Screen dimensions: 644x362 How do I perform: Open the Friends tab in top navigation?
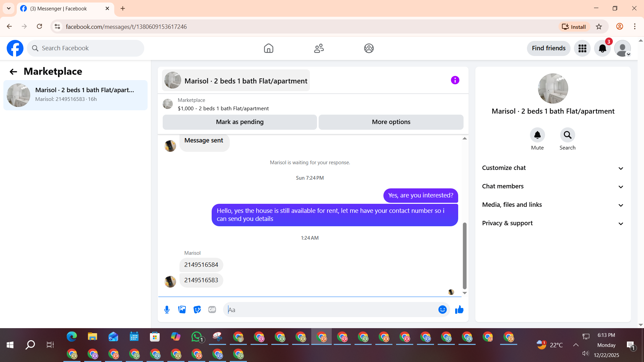coord(319,48)
